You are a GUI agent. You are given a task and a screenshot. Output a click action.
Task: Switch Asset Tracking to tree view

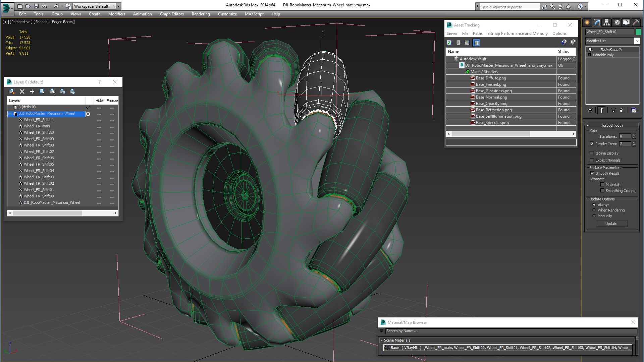[x=467, y=43]
